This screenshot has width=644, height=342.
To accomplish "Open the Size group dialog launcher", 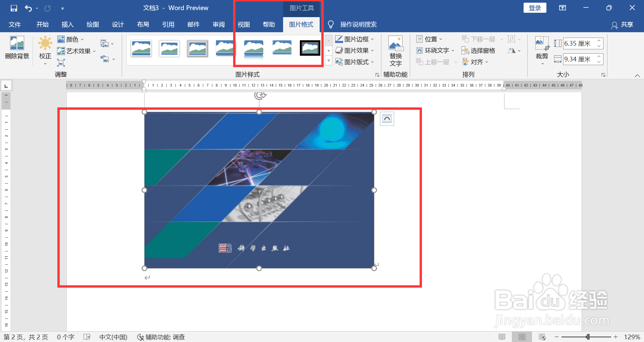I will (x=603, y=75).
